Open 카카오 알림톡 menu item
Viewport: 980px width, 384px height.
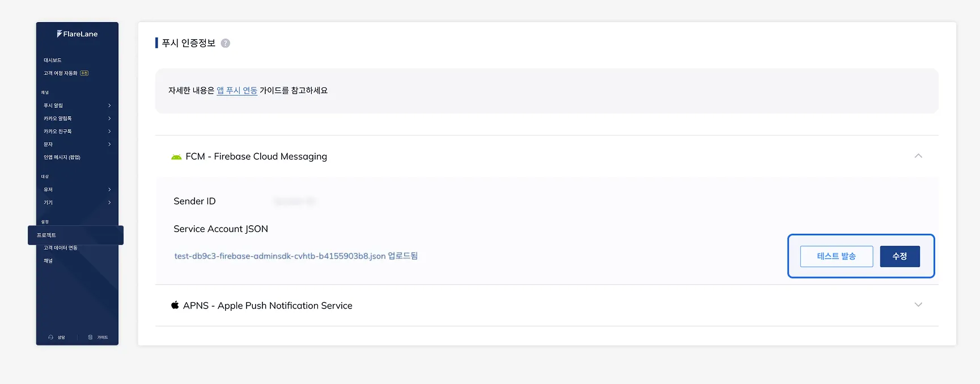(x=58, y=119)
